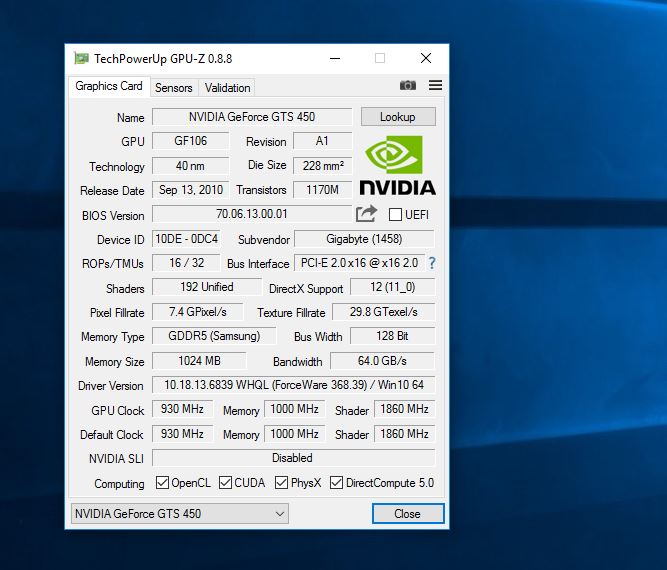This screenshot has width=667, height=570.
Task: Click the Default Clock field 930 MHz
Action: click(x=182, y=433)
